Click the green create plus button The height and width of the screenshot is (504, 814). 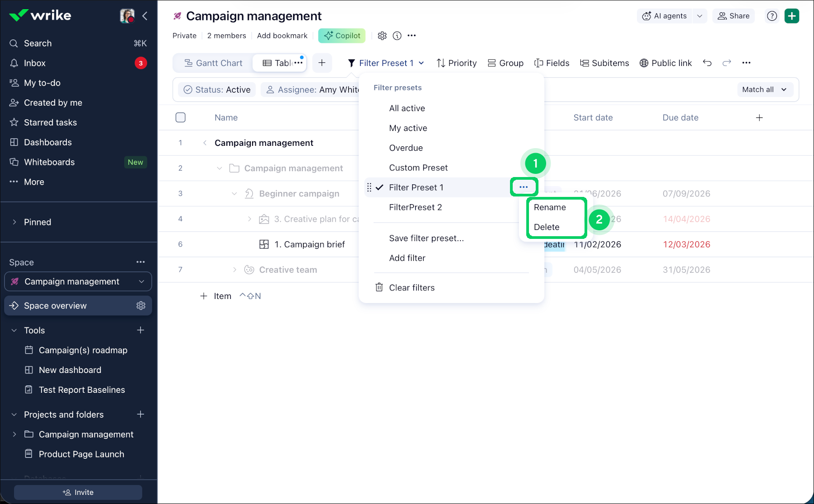(x=792, y=16)
